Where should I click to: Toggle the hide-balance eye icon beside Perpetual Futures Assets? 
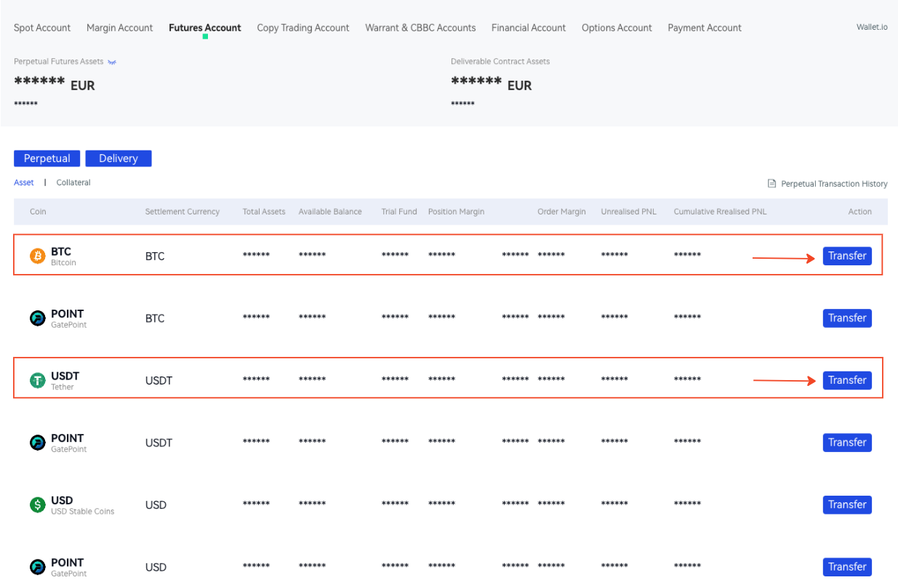pos(112,63)
